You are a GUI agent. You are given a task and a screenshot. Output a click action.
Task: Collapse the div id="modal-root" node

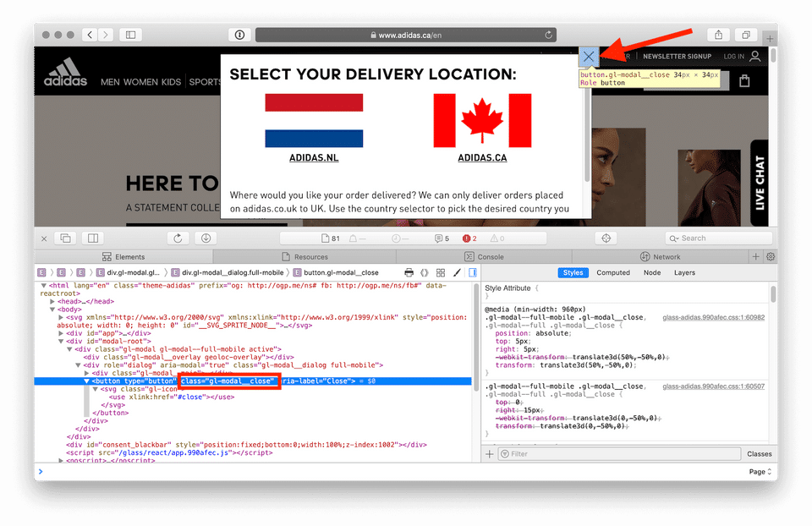61,341
